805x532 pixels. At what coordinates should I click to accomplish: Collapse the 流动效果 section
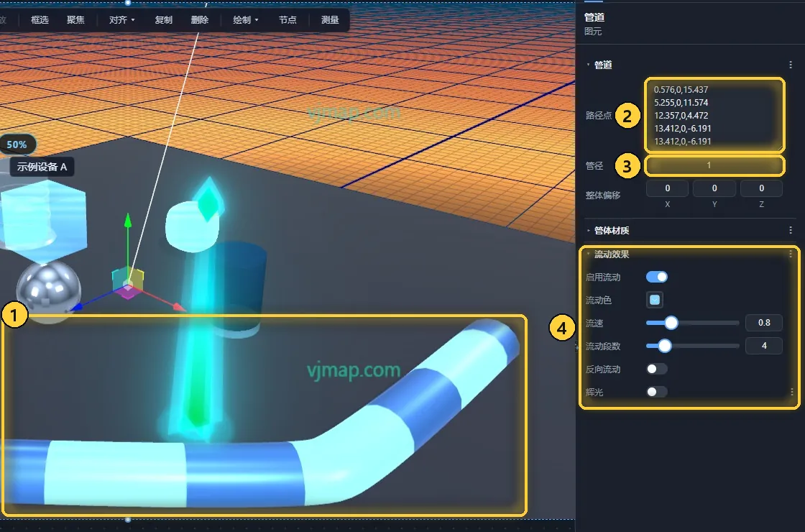589,254
